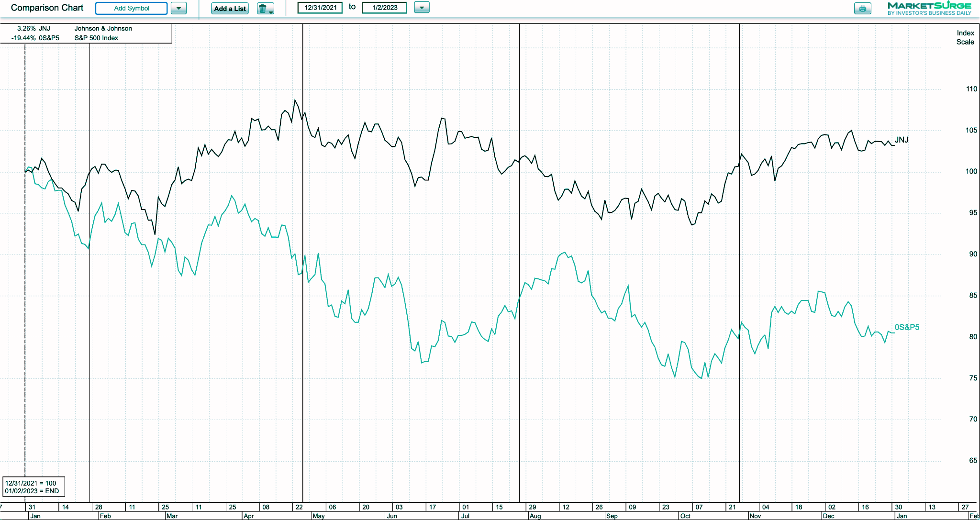Open the Add Symbol dropdown arrow
This screenshot has width=980, height=520.
[178, 8]
